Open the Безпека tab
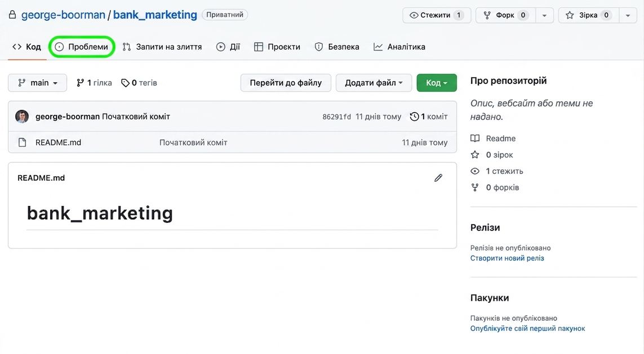This screenshot has height=354, width=644. pos(337,47)
